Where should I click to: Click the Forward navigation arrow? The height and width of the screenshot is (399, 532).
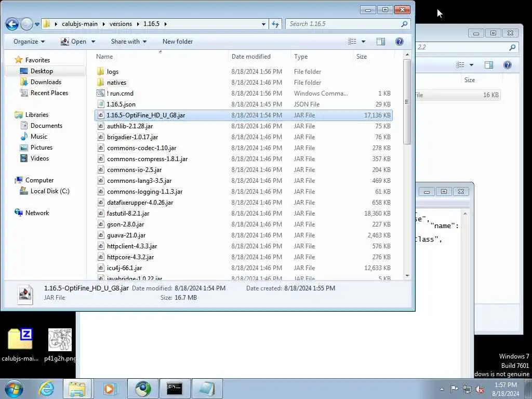click(x=26, y=24)
